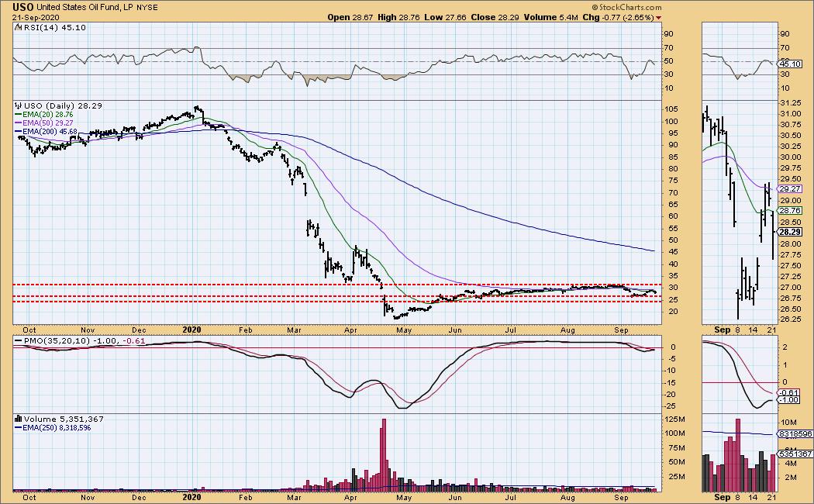
Task: Click the bar icon before USO (Daily) label
Action: click(x=18, y=105)
